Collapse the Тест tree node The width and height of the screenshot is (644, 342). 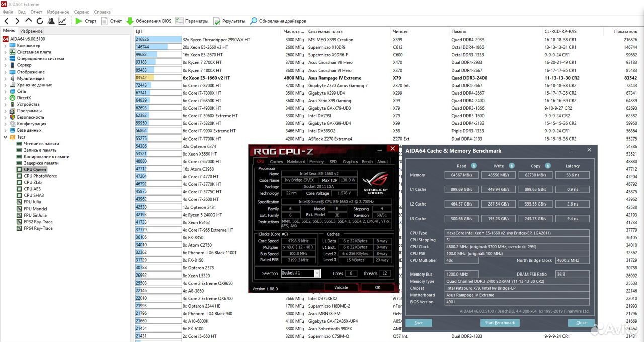(5, 137)
